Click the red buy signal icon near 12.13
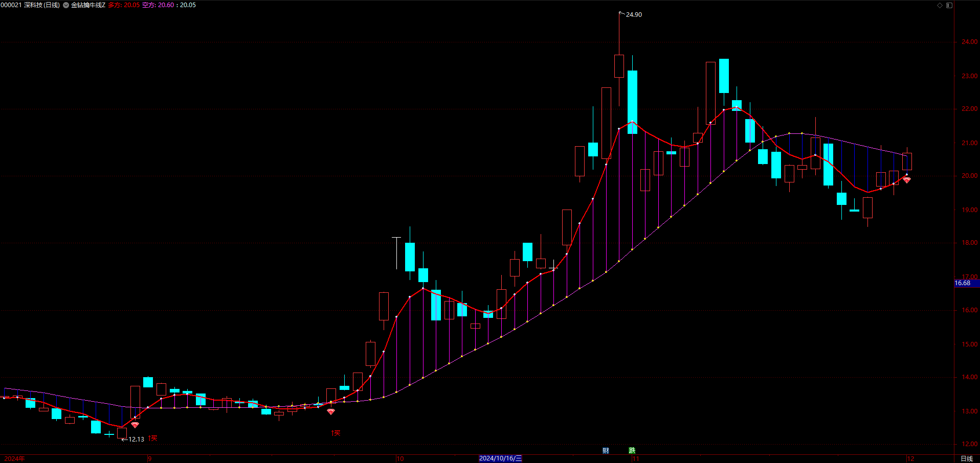 pyautogui.click(x=135, y=425)
